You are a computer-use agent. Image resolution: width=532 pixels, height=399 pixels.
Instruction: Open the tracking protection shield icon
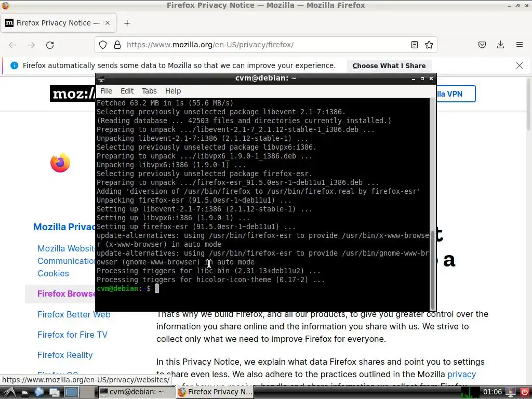(x=103, y=45)
